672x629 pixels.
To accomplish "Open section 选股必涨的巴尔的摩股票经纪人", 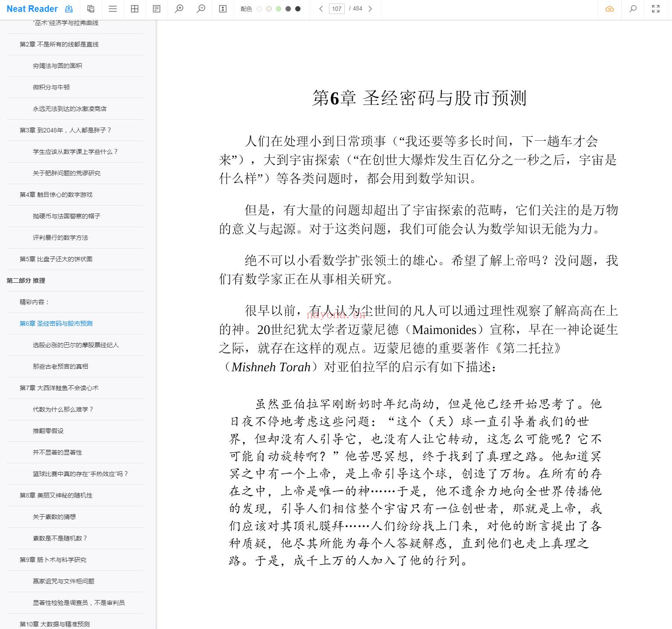I will pos(75,345).
